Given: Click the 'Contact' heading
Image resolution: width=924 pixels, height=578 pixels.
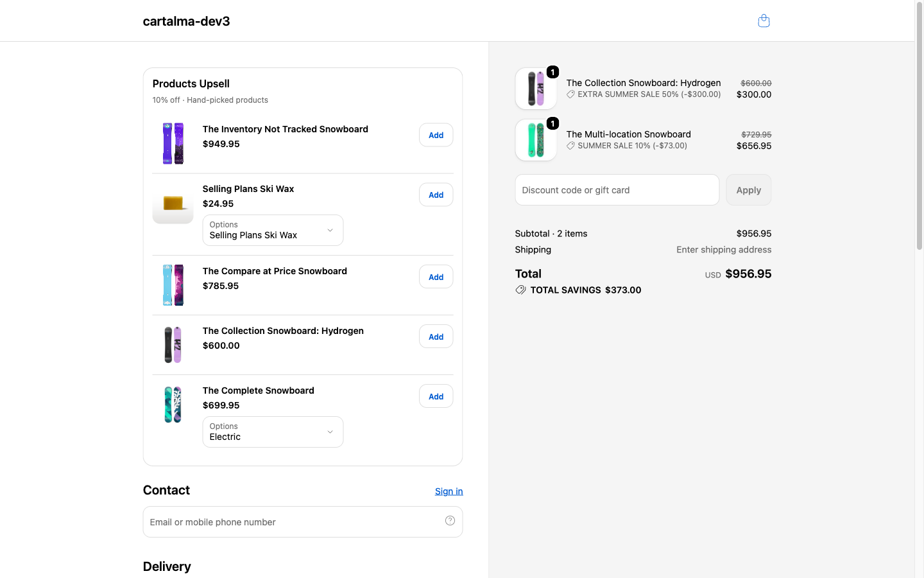Looking at the screenshot, I should click(x=166, y=490).
